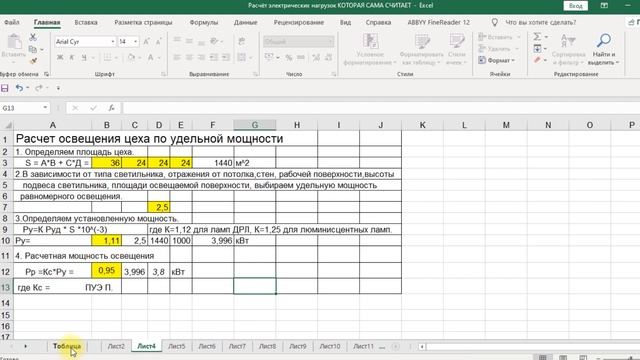The height and width of the screenshot is (360, 640).
Task: Click the AutoSum sigma icon
Action: point(537,37)
